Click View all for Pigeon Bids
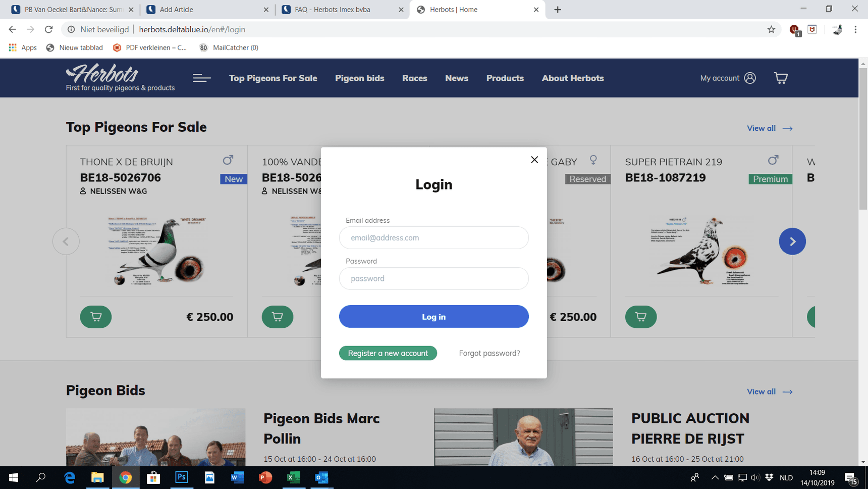Viewport: 868px width, 489px height. pyautogui.click(x=770, y=392)
